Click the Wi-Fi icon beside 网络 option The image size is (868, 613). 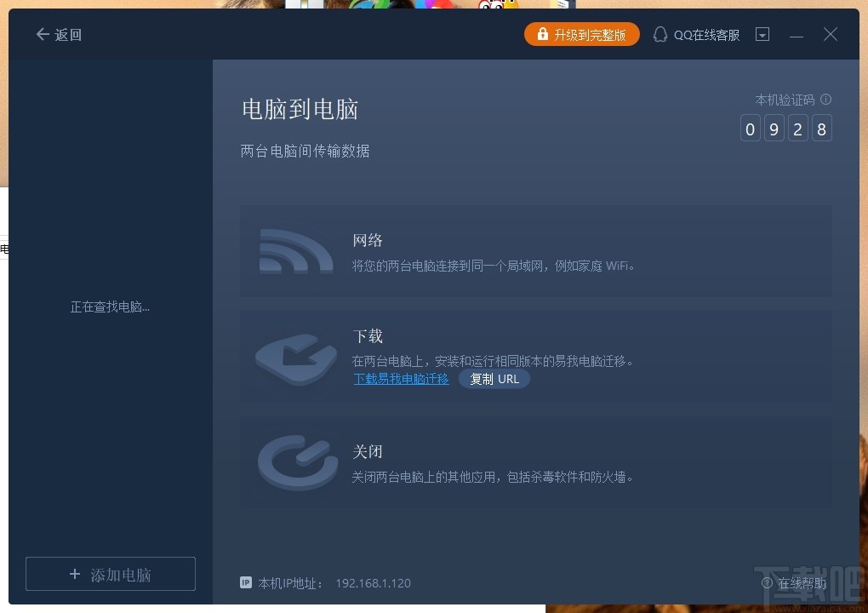pyautogui.click(x=295, y=252)
